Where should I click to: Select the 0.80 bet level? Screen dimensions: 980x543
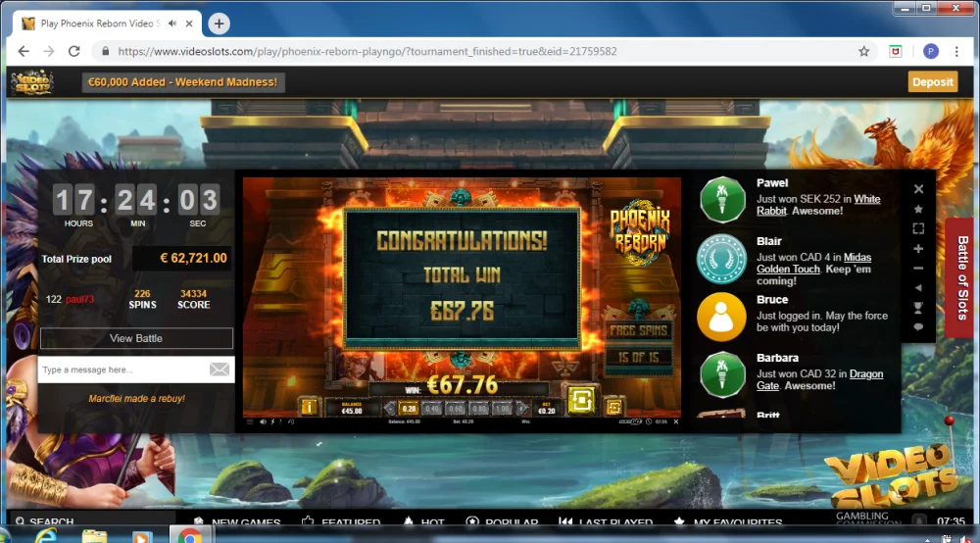(479, 409)
